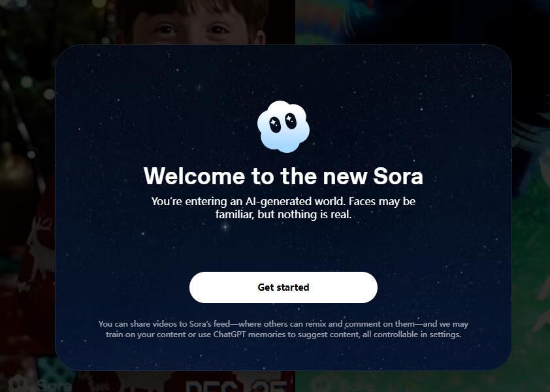550x392 pixels.
Task: Click the cloud mascot's left eye
Action: coord(275,125)
